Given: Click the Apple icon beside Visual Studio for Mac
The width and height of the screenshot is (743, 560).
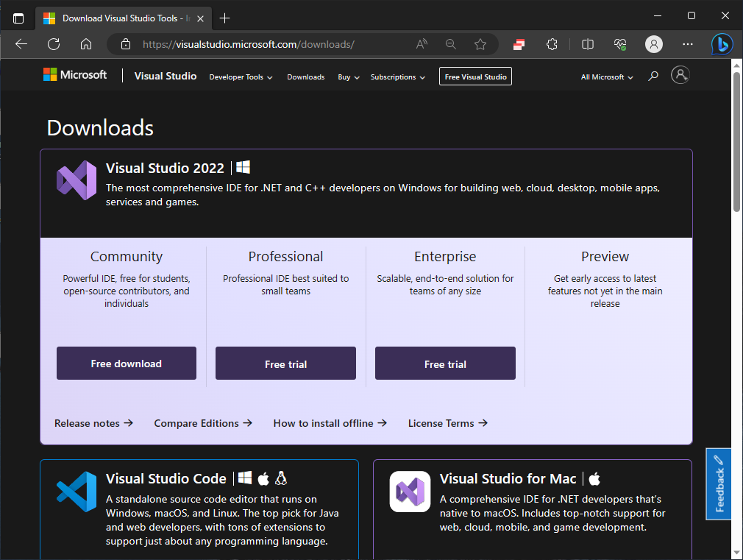Looking at the screenshot, I should 594,478.
